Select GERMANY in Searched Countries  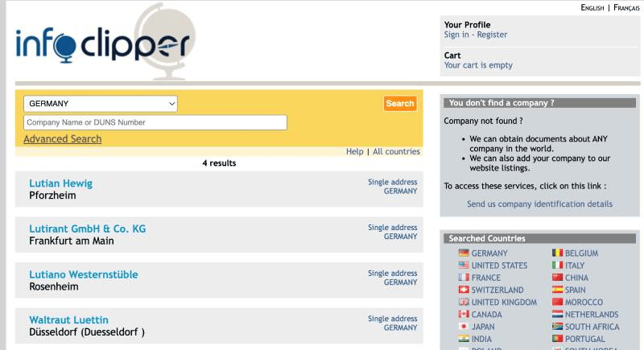click(489, 253)
